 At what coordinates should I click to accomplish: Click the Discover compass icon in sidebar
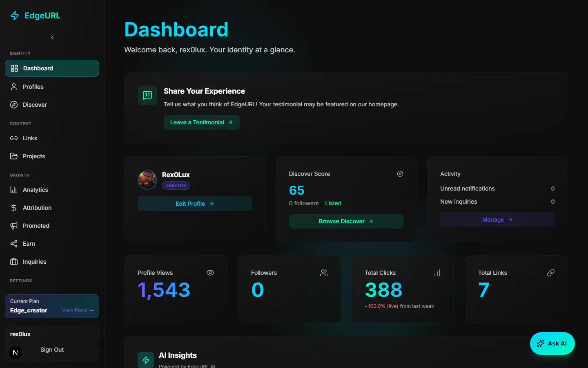[14, 105]
